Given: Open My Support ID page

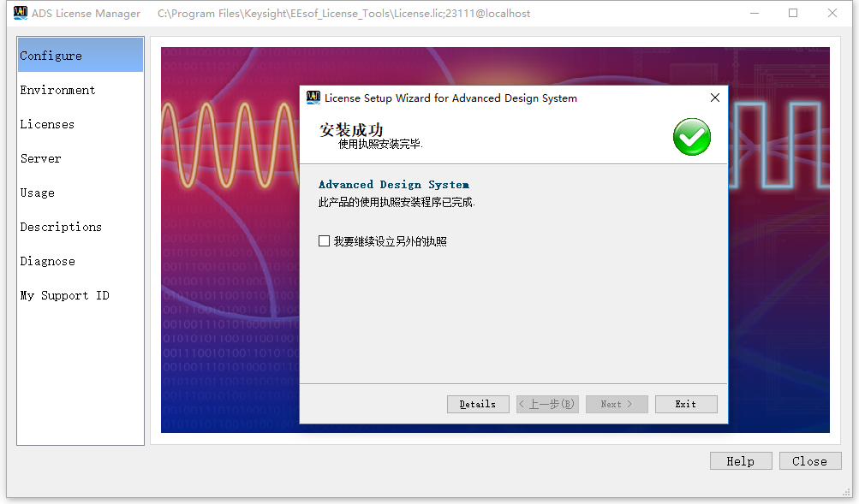Looking at the screenshot, I should (x=81, y=295).
